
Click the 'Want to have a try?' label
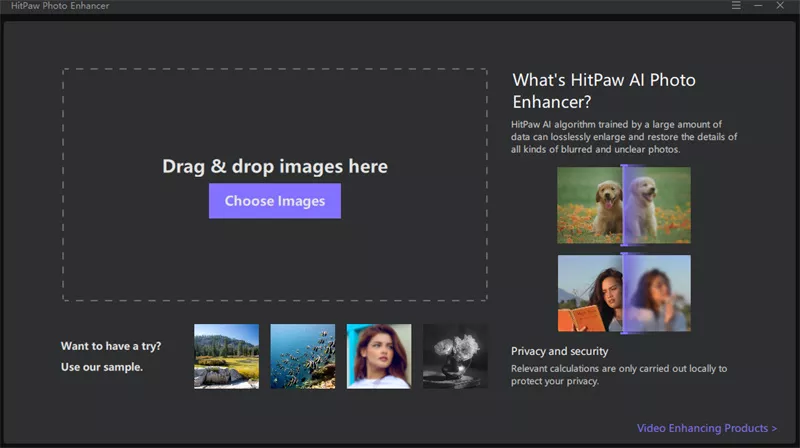click(x=111, y=346)
